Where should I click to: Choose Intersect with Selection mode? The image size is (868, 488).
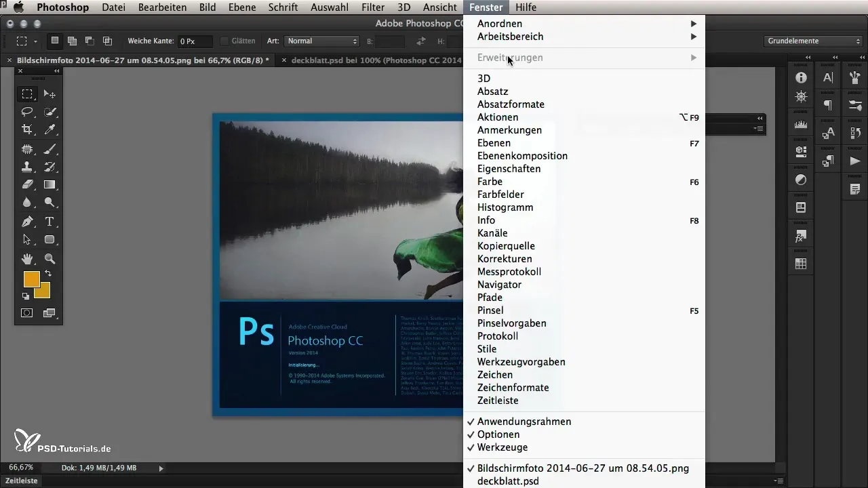(x=107, y=41)
